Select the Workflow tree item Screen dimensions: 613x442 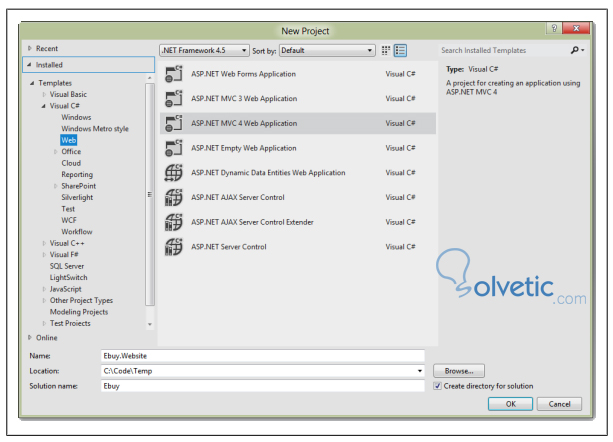(77, 231)
